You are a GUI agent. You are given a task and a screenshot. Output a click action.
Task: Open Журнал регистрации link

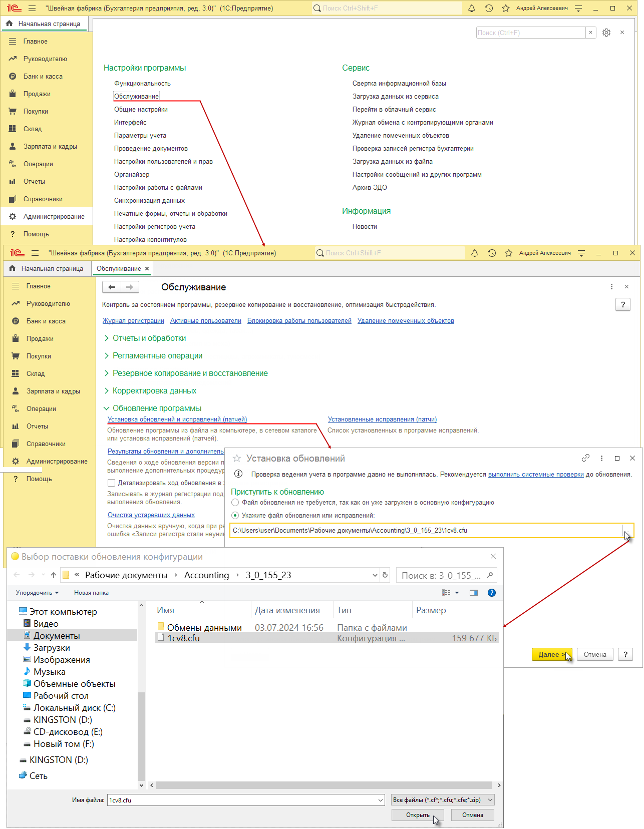[x=133, y=320]
